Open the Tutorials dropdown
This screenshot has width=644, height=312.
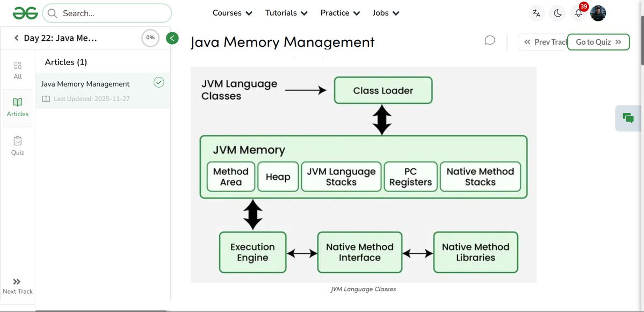286,12
